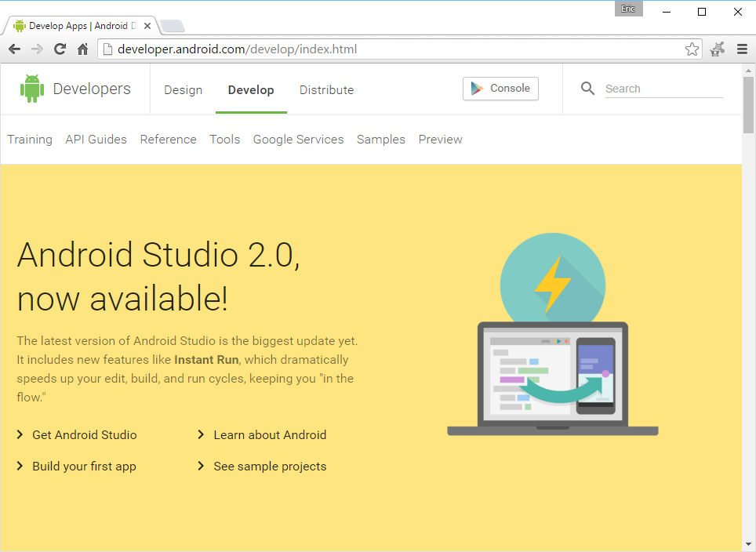Click the Android robot logo
This screenshot has width=756, height=552.
point(32,89)
